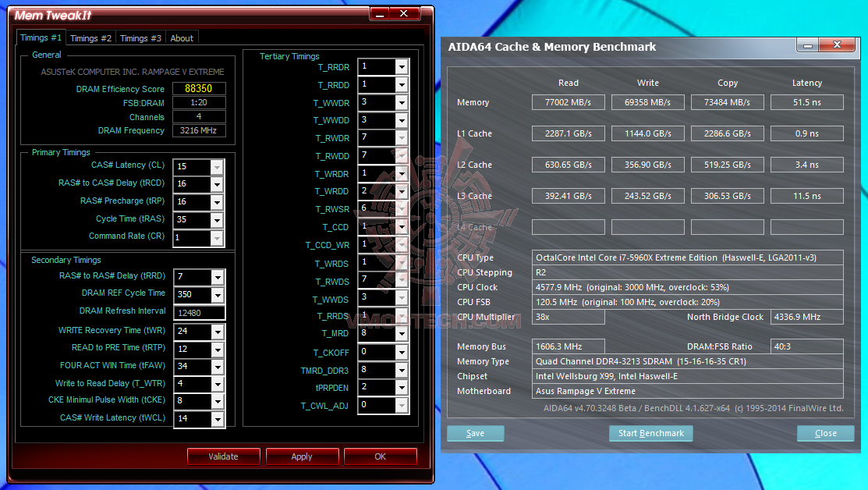The image size is (868, 490).
Task: Open the T_RWDR dropdown
Action: pyautogui.click(x=402, y=137)
